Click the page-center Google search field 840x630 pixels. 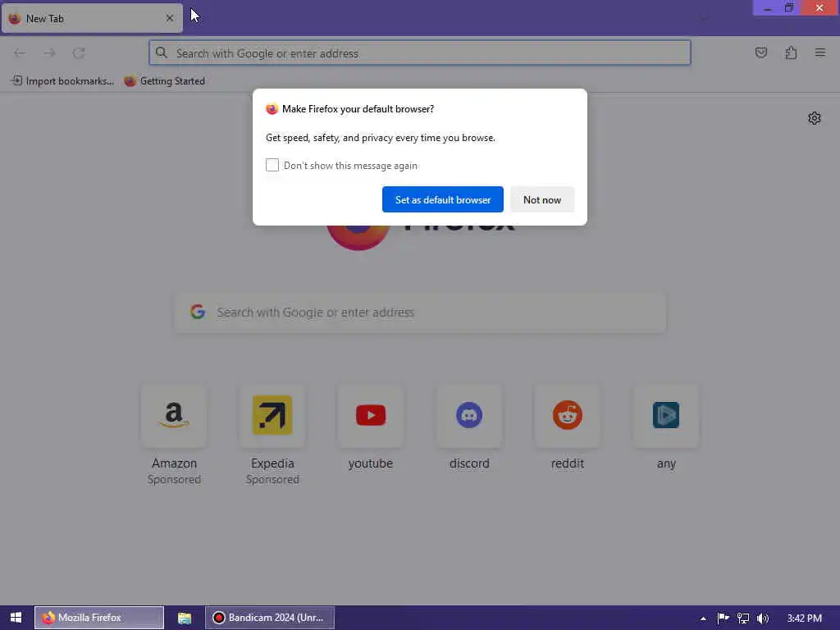coord(420,313)
